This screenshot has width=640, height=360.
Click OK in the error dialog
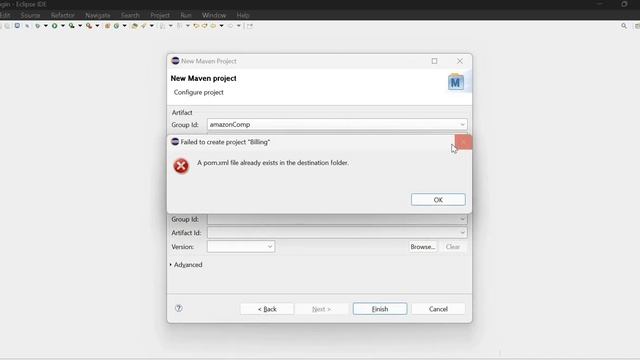coord(438,200)
